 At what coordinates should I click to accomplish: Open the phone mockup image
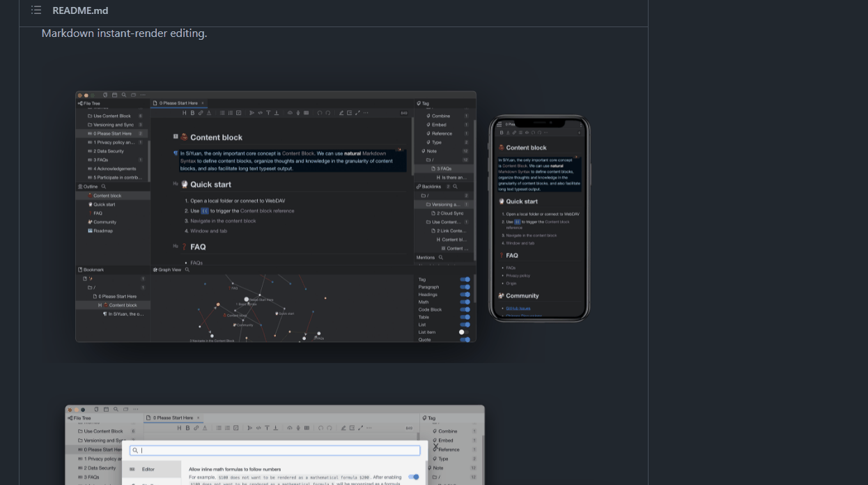click(x=539, y=218)
